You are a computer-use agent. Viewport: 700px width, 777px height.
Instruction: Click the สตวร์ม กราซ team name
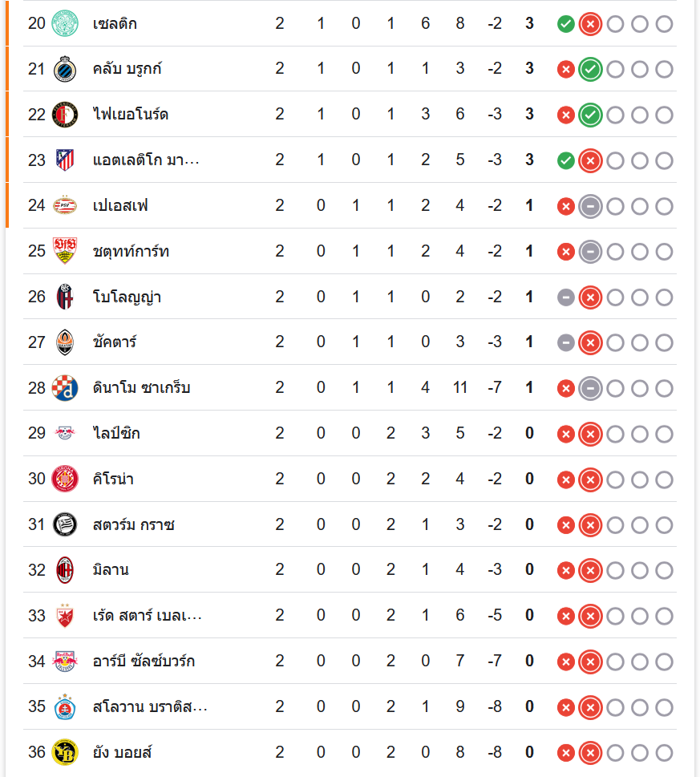134,525
